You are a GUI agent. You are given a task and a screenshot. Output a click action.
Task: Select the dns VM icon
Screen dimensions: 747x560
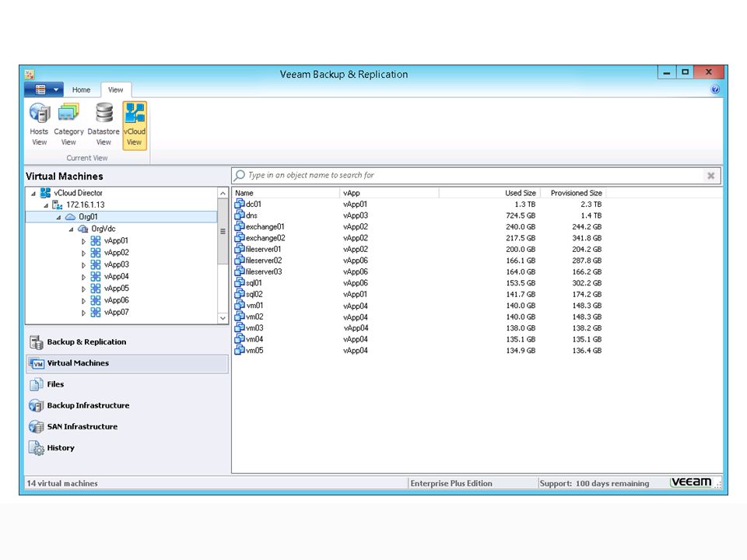point(239,215)
